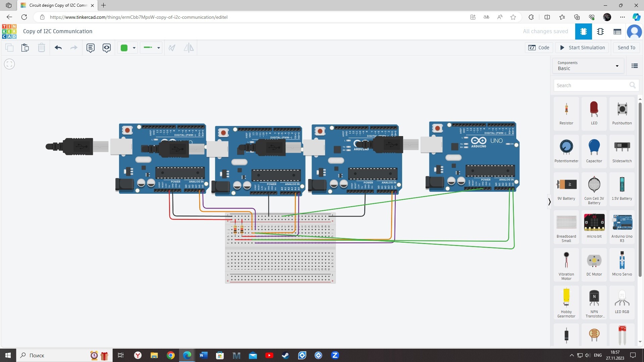This screenshot has width=644, height=362.
Task: Start Simulation
Action: (x=583, y=48)
